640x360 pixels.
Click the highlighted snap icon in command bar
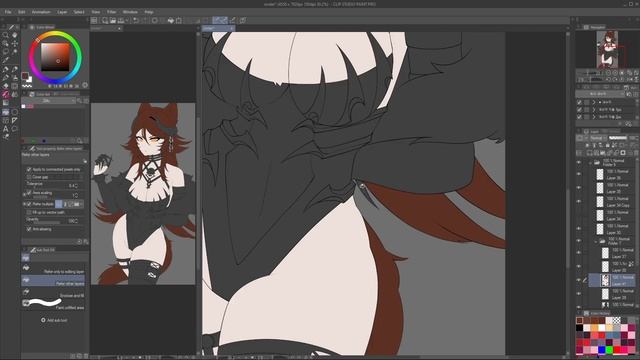pos(220,20)
